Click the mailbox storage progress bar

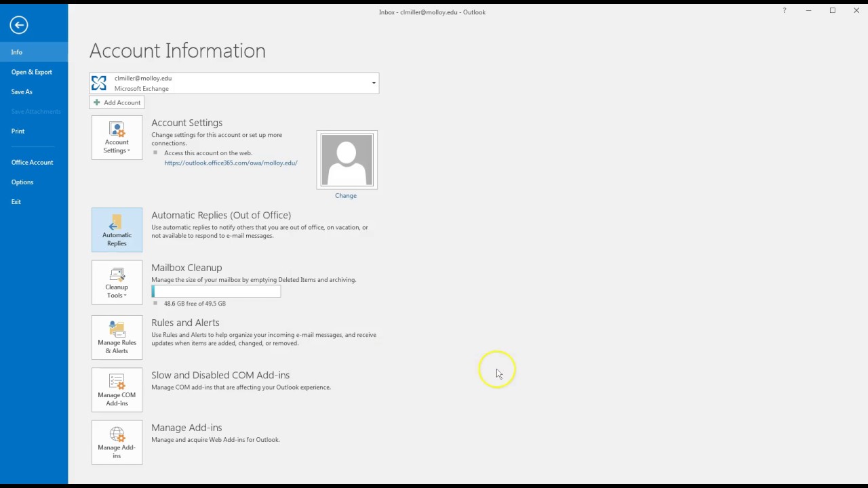tap(216, 291)
